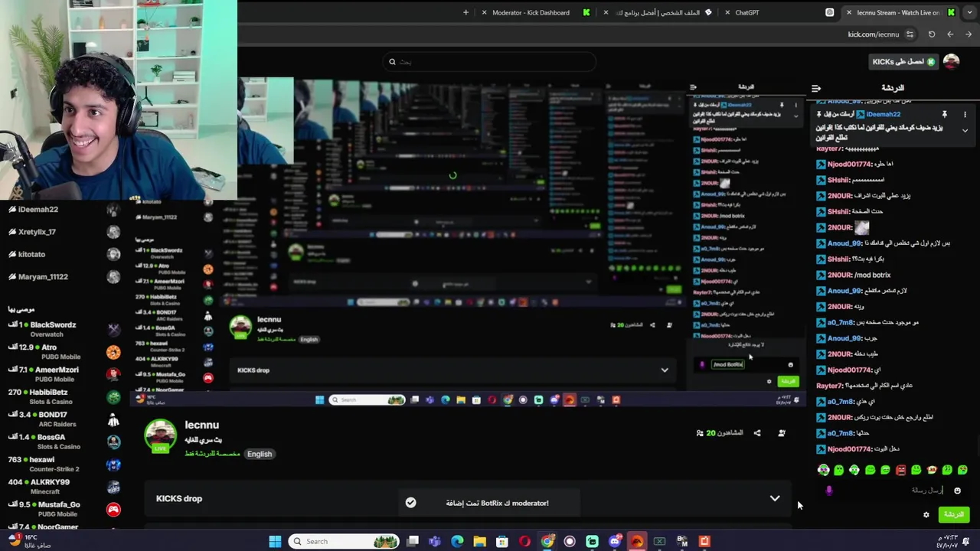Image resolution: width=980 pixels, height=551 pixels.
Task: Click the Windows taskbar Search box
Action: pos(344,541)
